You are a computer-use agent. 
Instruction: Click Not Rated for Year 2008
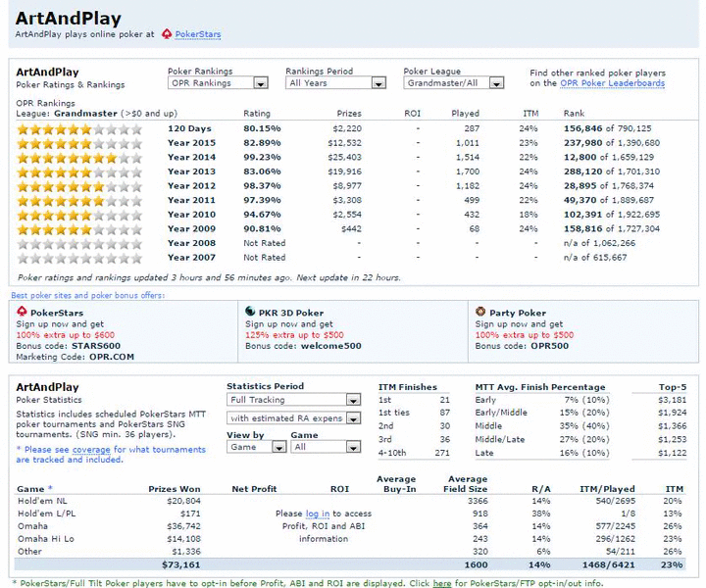point(265,243)
